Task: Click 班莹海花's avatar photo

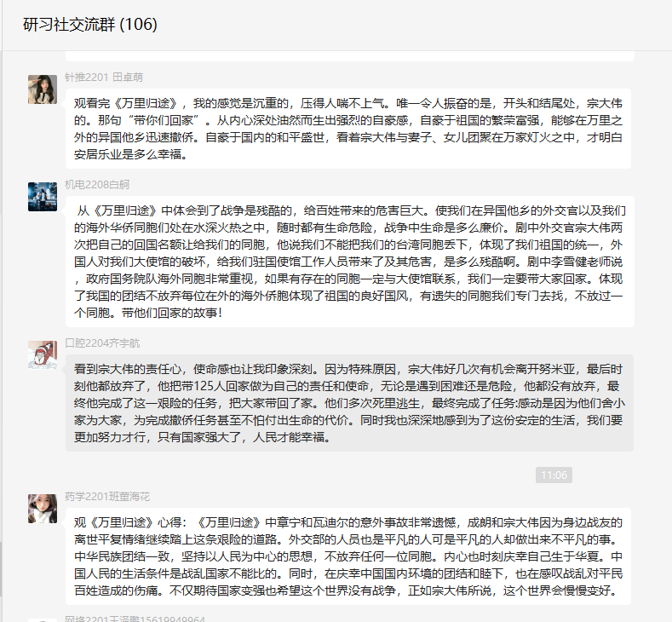Action: pos(43,509)
